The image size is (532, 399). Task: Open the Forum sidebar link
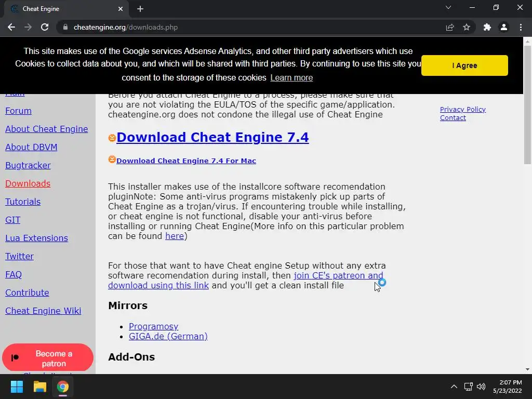pyautogui.click(x=18, y=111)
